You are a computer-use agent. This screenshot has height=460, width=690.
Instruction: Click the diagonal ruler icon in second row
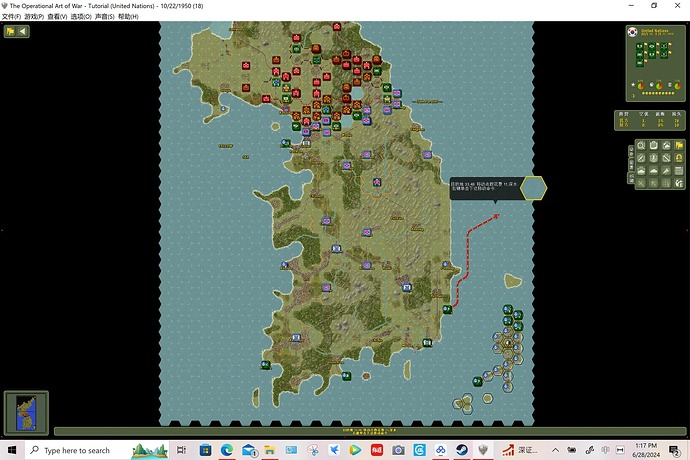666,158
